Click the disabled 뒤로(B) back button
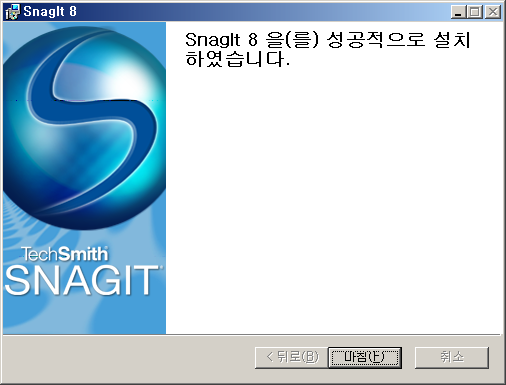Viewport: 506px width, 385px height. pyautogui.click(x=292, y=358)
